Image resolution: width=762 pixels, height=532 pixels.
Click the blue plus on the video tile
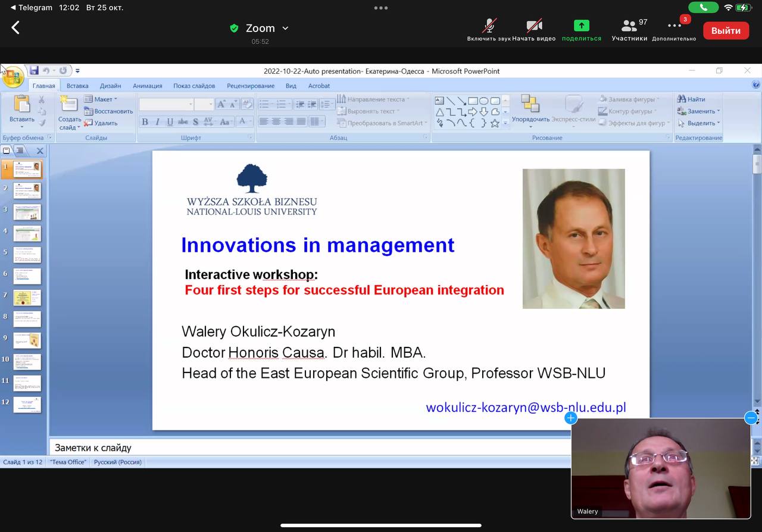[570, 418]
